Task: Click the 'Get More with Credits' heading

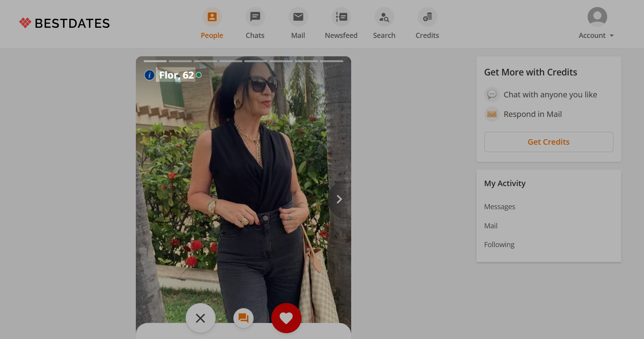Action: (530, 72)
